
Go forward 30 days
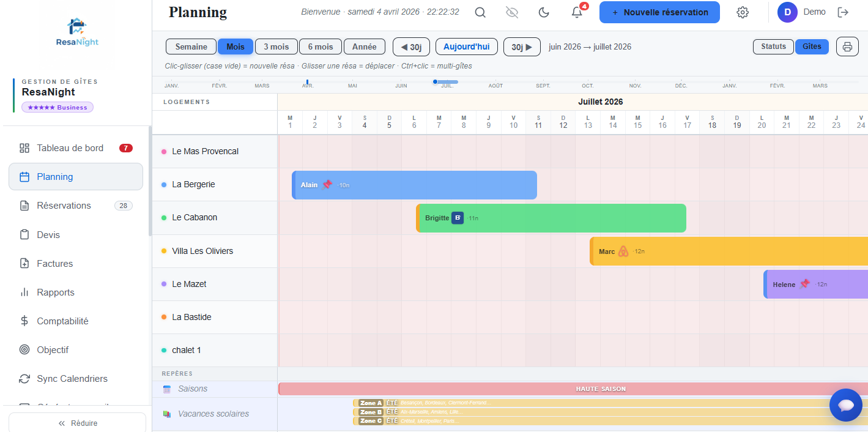click(x=522, y=47)
